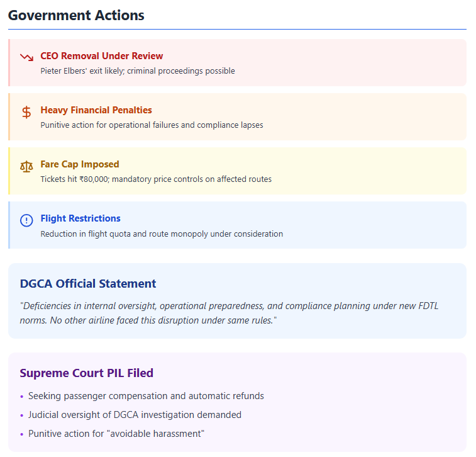
Task: Click the downward trend arrow icon
Action: pos(26,57)
